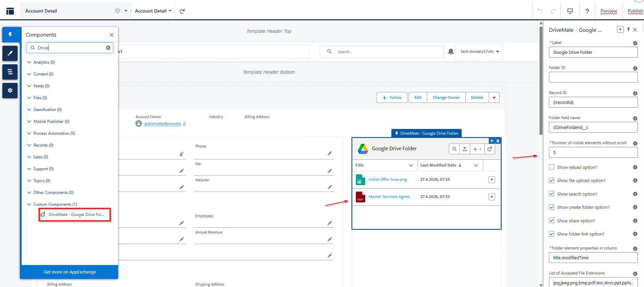The image size is (644, 287).
Task: Click Preview in the top bar
Action: 608,11
